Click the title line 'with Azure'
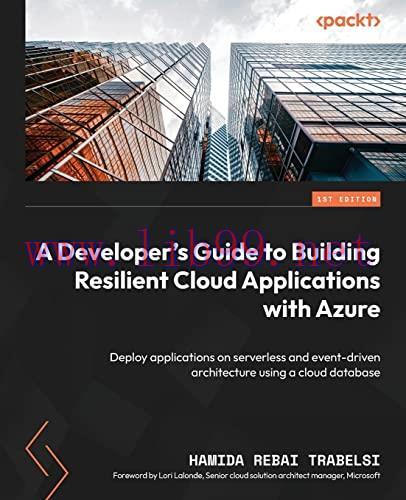Viewport: 406px width, 500px height. [322, 310]
